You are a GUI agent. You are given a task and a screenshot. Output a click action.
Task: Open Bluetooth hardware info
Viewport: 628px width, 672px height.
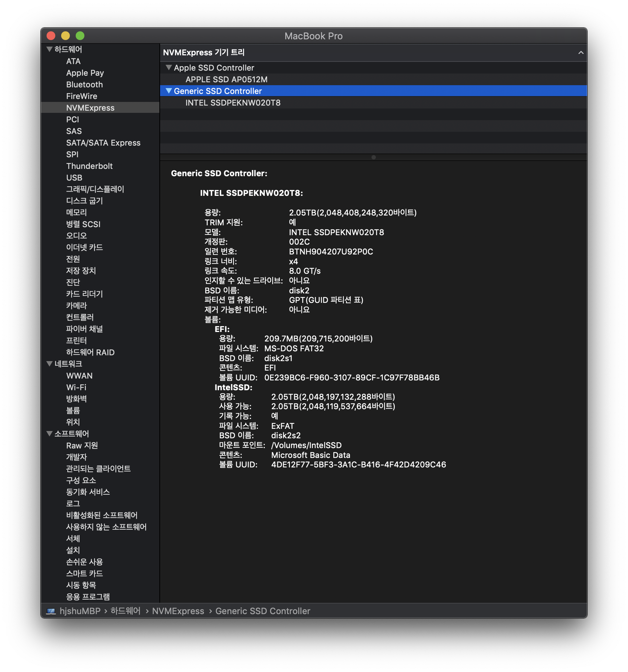(84, 84)
